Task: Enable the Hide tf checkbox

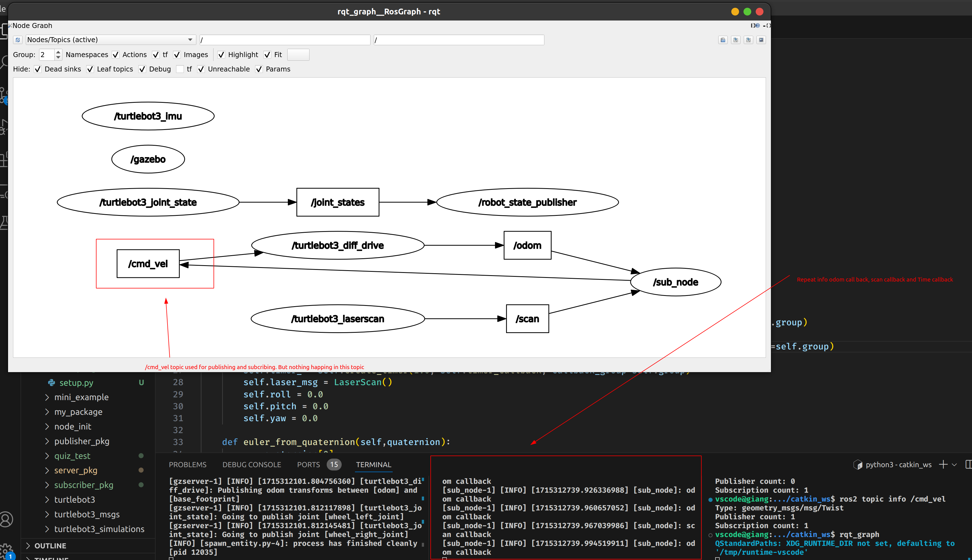Action: pyautogui.click(x=180, y=69)
